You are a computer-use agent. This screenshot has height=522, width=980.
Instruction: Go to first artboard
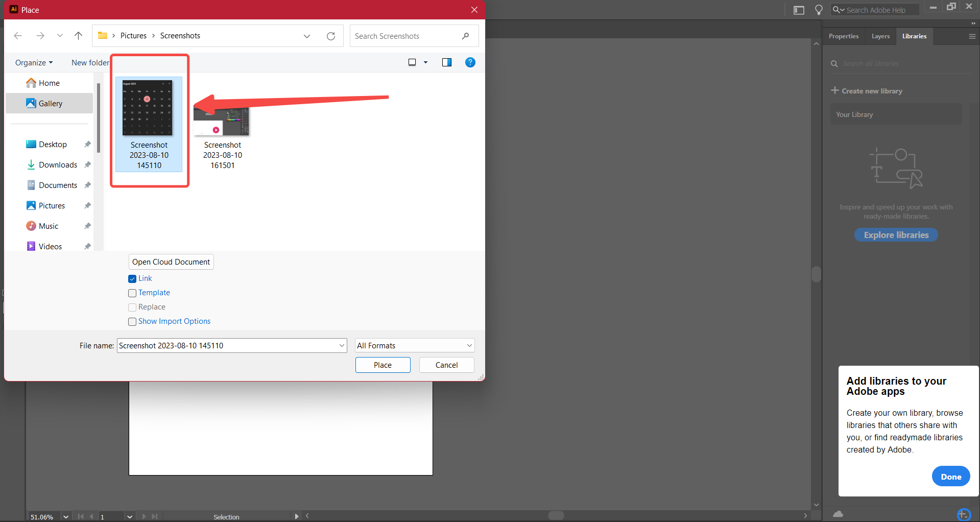[81, 517]
